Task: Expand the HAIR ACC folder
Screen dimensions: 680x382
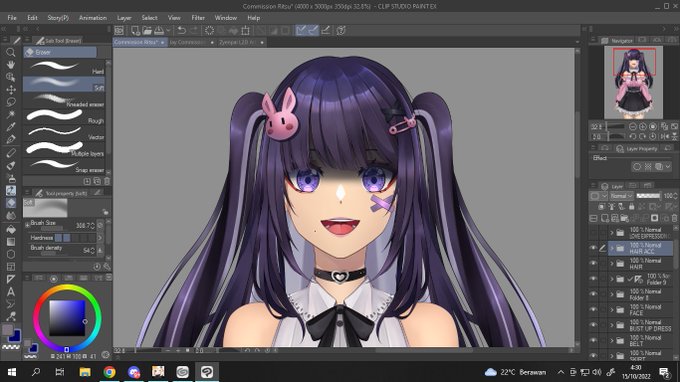Action: point(612,248)
